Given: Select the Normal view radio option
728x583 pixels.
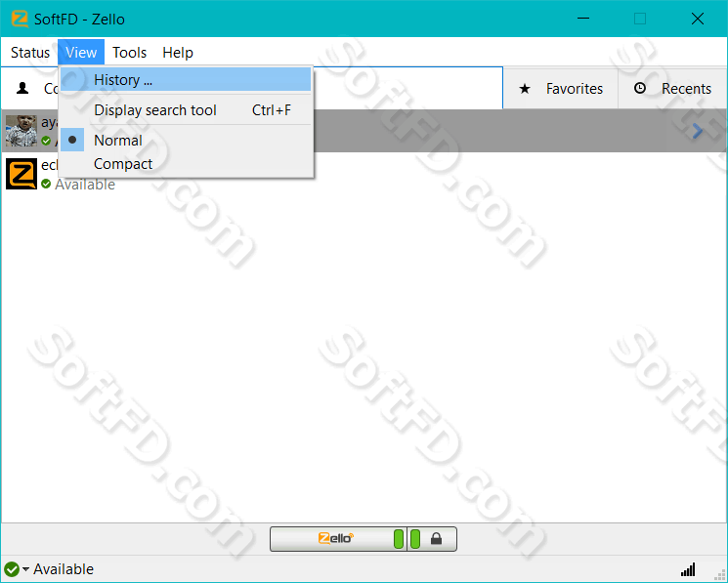Looking at the screenshot, I should 186,140.
